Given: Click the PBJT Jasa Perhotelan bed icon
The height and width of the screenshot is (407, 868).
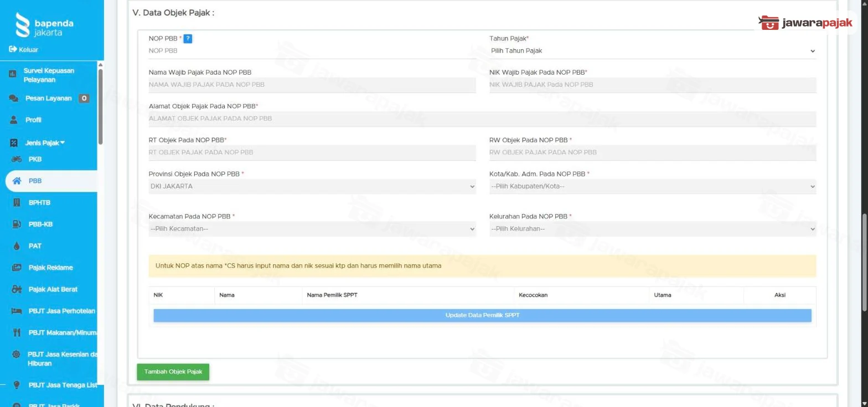Looking at the screenshot, I should (17, 311).
